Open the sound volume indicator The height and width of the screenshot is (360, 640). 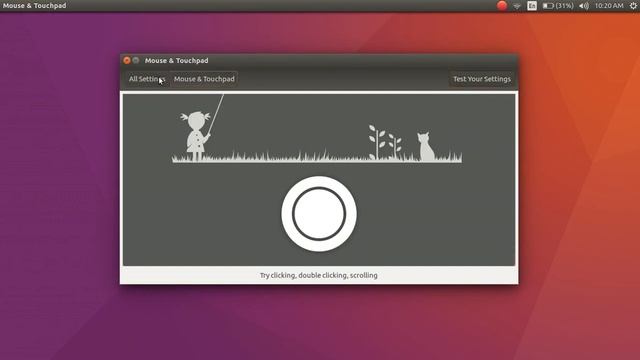tap(584, 6)
